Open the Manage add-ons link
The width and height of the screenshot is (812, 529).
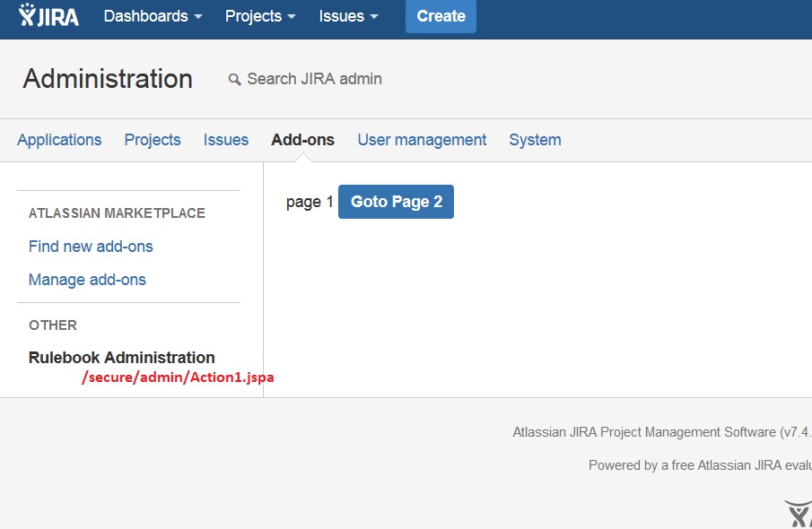pos(87,280)
